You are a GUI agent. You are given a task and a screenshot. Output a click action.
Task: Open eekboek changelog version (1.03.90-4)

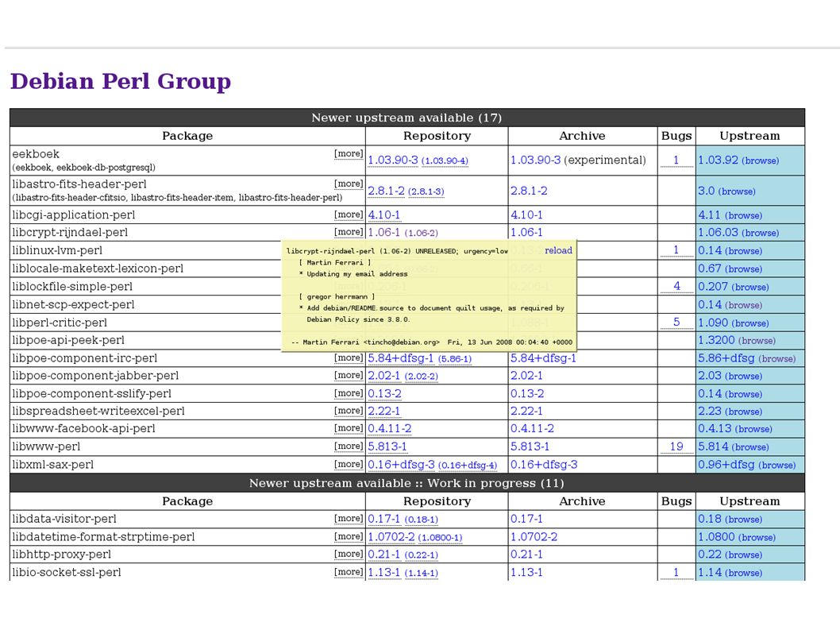[x=445, y=160]
